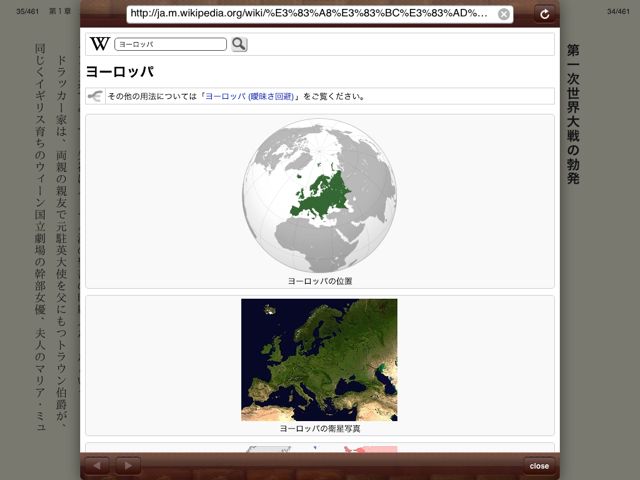Image resolution: width=640 pixels, height=480 pixels.
Task: Click the 34/461 page indicator
Action: click(x=618, y=12)
